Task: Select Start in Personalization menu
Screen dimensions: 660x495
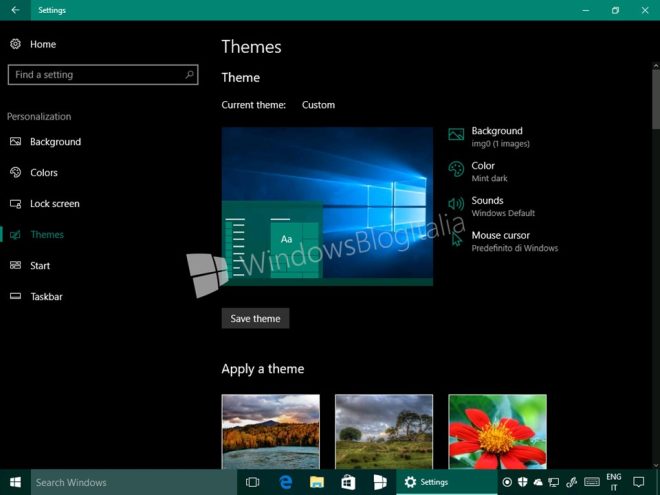Action: pyautogui.click(x=40, y=266)
